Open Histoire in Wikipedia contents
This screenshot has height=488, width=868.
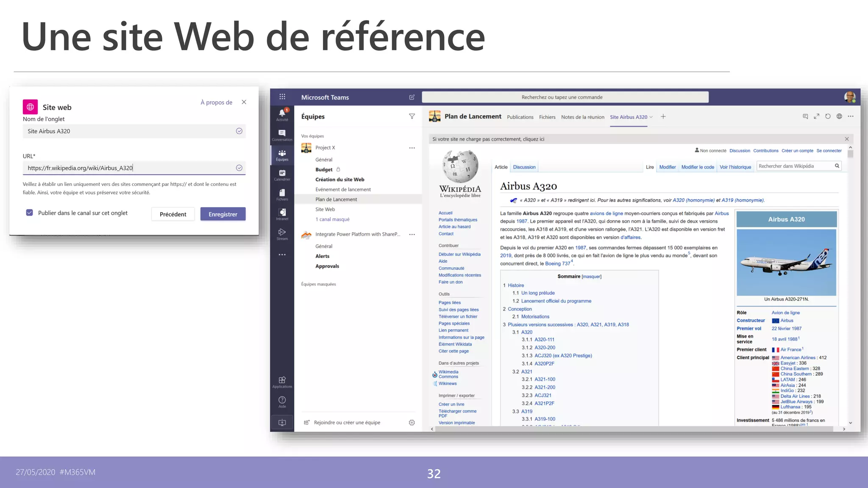516,286
